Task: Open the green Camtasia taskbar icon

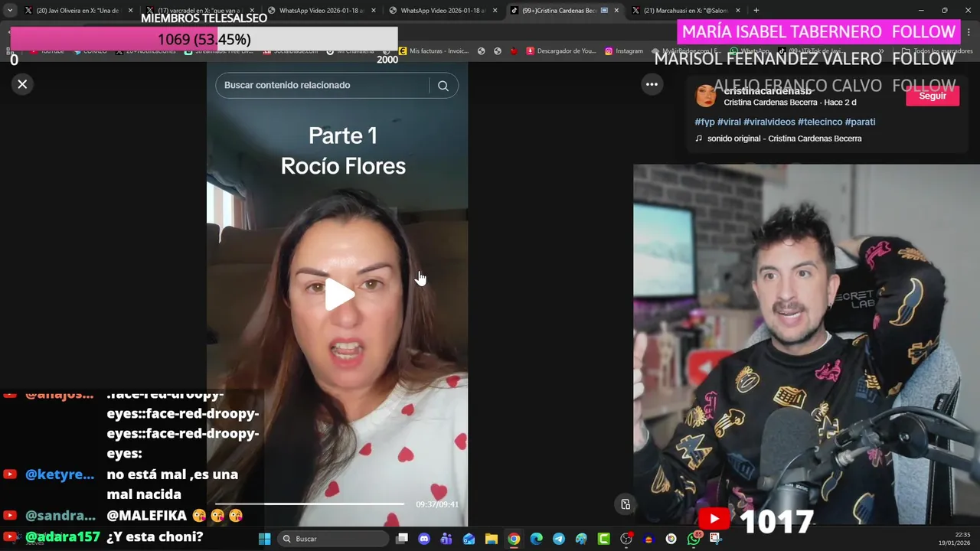Action: point(603,539)
